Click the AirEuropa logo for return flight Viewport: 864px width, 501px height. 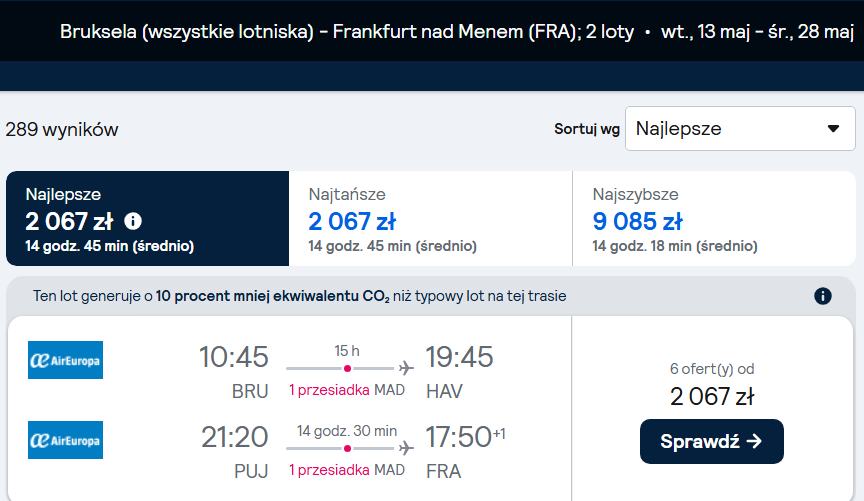[66, 440]
